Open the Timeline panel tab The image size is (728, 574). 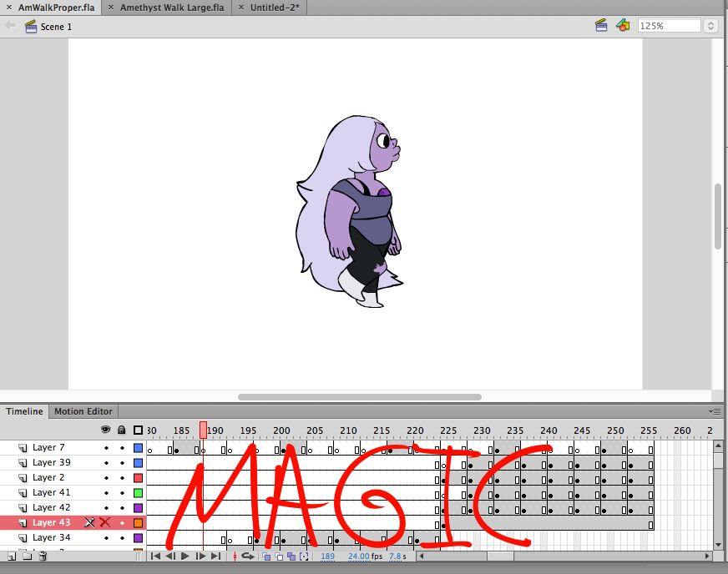pyautogui.click(x=24, y=411)
